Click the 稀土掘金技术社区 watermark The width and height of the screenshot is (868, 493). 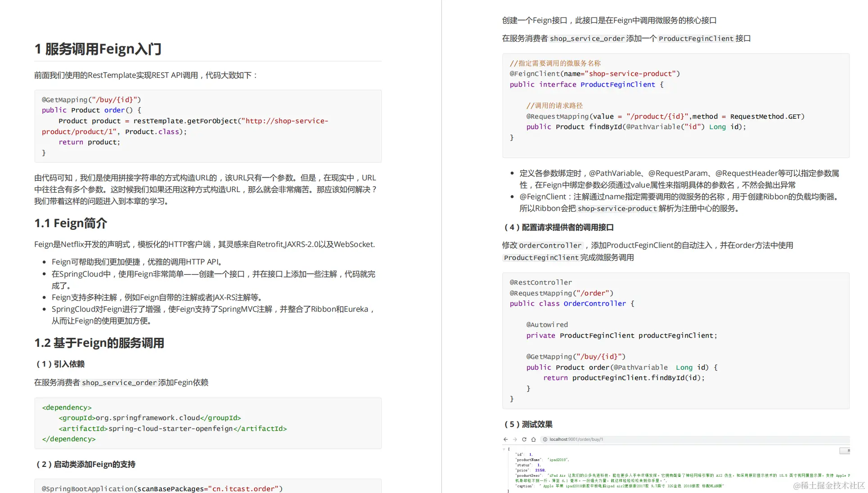828,485
